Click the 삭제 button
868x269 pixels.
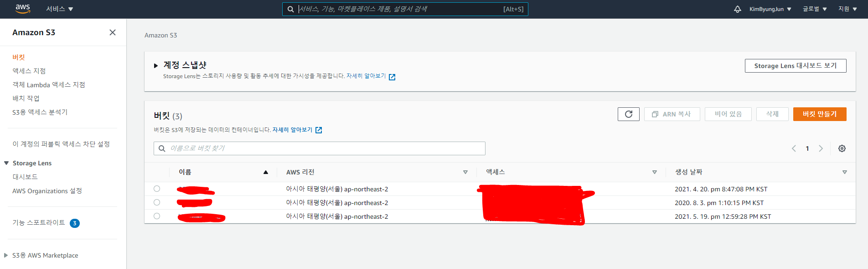click(x=772, y=114)
